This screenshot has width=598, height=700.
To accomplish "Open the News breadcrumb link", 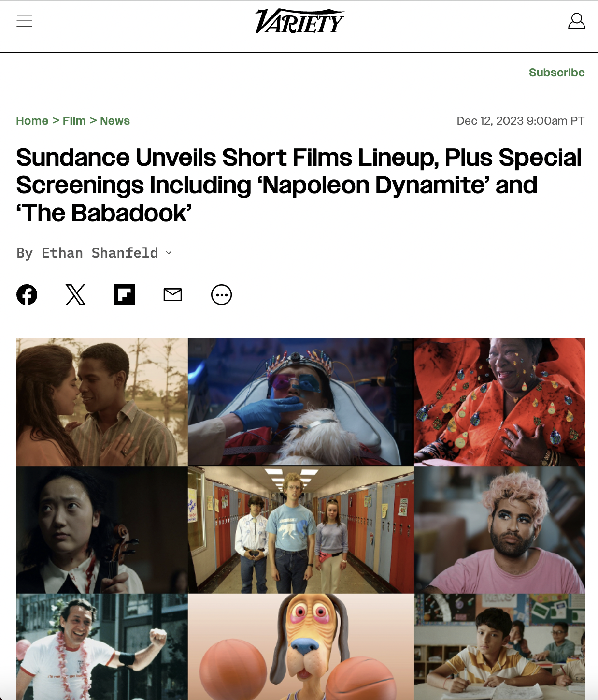I will (115, 121).
